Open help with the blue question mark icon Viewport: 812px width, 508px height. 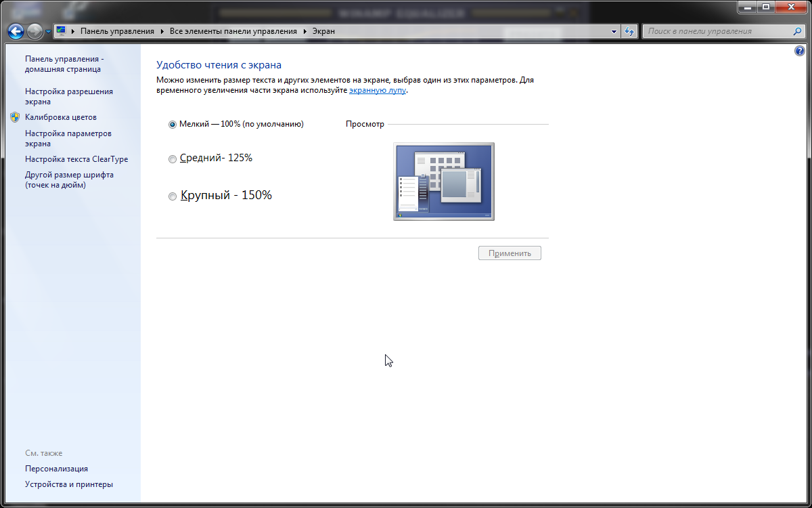[x=800, y=51]
